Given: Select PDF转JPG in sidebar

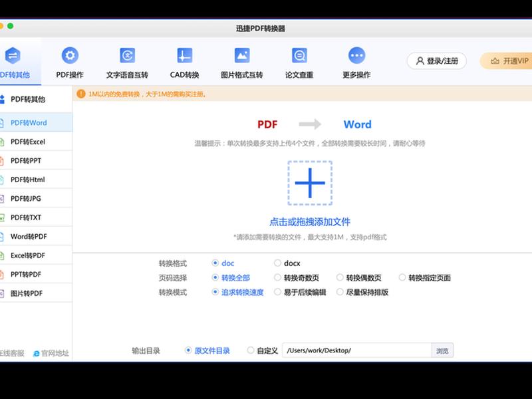Looking at the screenshot, I should pyautogui.click(x=36, y=198).
